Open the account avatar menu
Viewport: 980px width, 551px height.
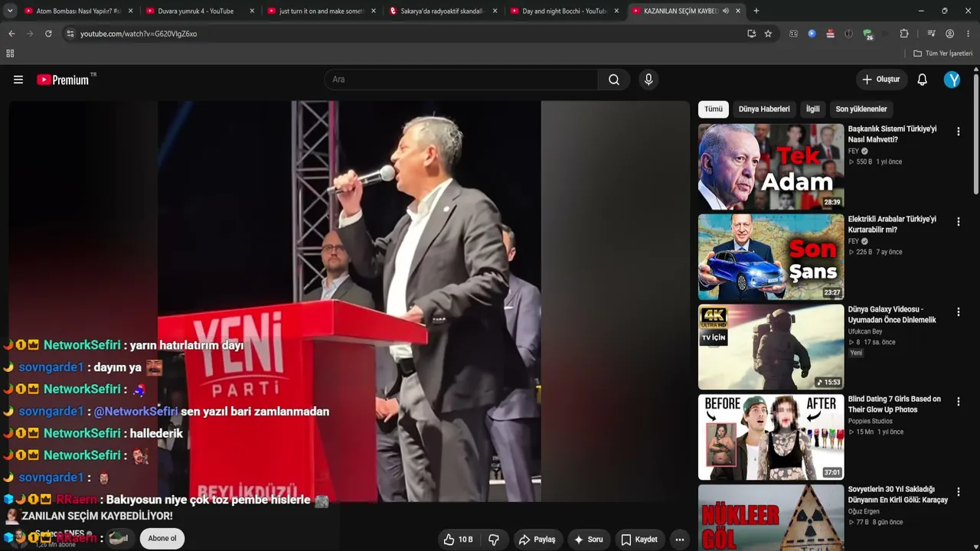pyautogui.click(x=952, y=80)
